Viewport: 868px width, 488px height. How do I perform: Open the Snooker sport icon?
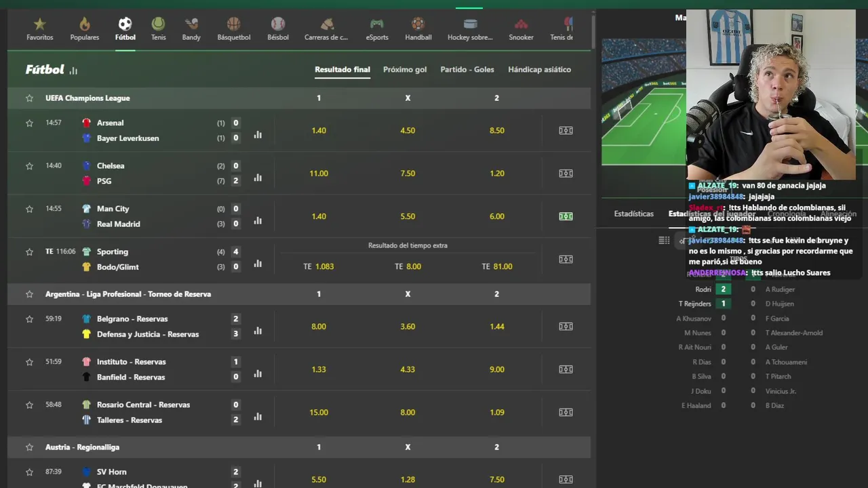(521, 24)
